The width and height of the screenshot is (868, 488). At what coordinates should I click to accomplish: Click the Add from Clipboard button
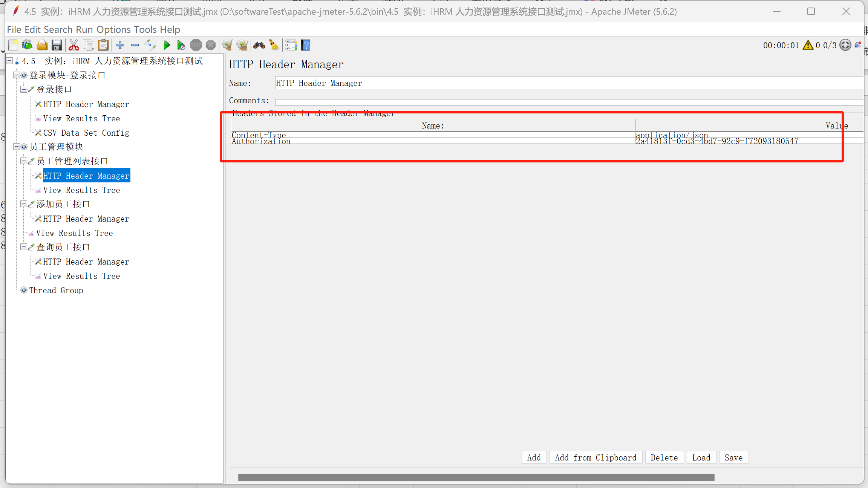596,457
